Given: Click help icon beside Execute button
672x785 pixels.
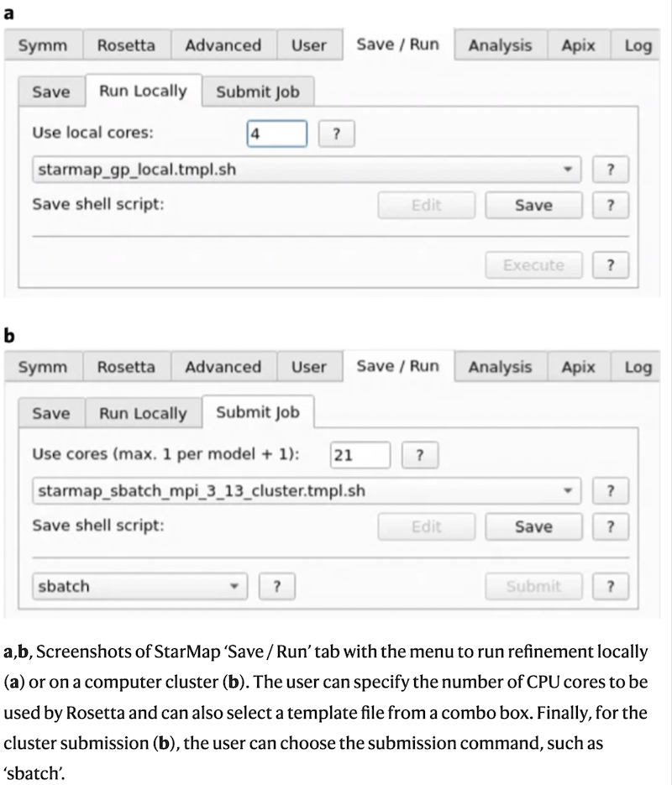Looking at the screenshot, I should [x=611, y=265].
